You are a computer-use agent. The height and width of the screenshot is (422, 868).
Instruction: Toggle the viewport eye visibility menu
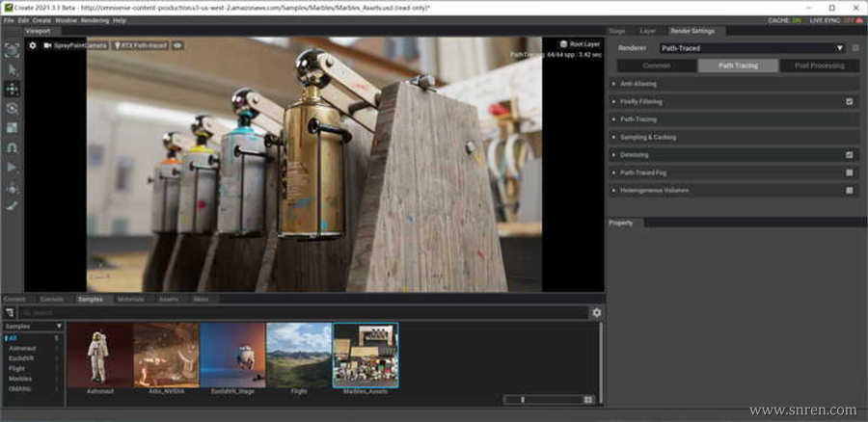(176, 45)
